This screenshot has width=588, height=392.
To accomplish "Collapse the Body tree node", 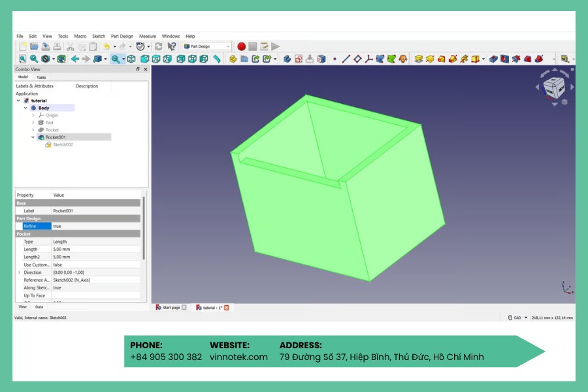I will (25, 108).
